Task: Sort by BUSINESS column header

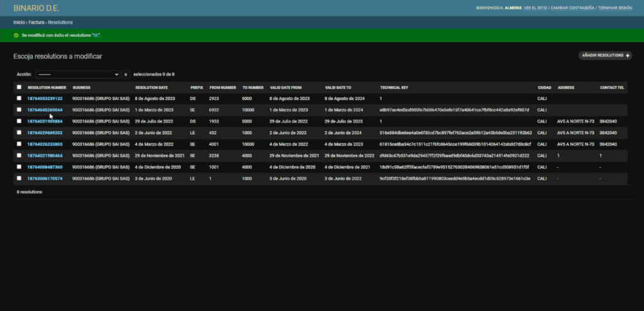Action: [81, 88]
